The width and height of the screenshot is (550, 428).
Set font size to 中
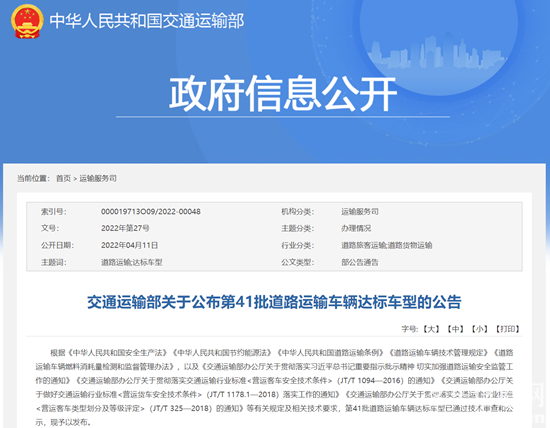click(x=455, y=329)
